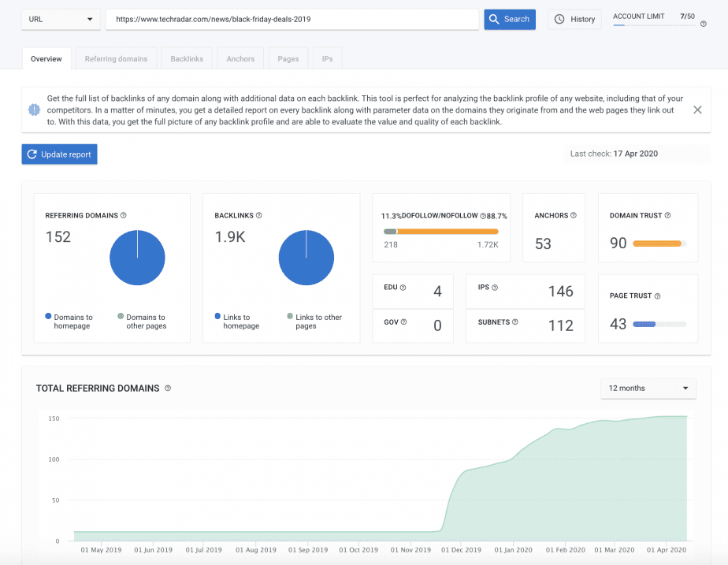Open help icon next to Domain Trust
The height and width of the screenshot is (565, 728).
point(667,215)
